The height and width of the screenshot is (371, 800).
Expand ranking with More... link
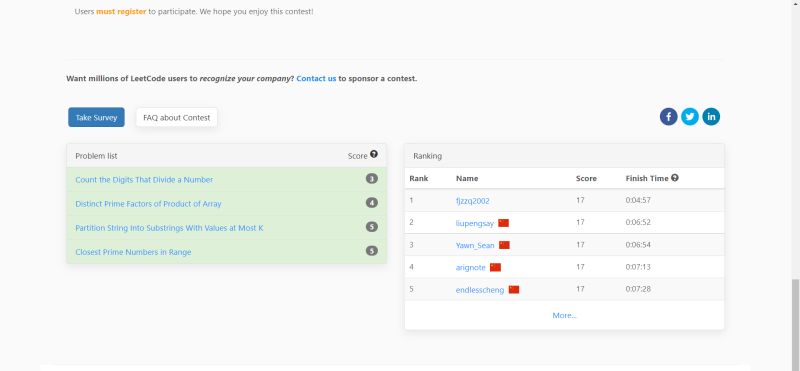tap(564, 315)
